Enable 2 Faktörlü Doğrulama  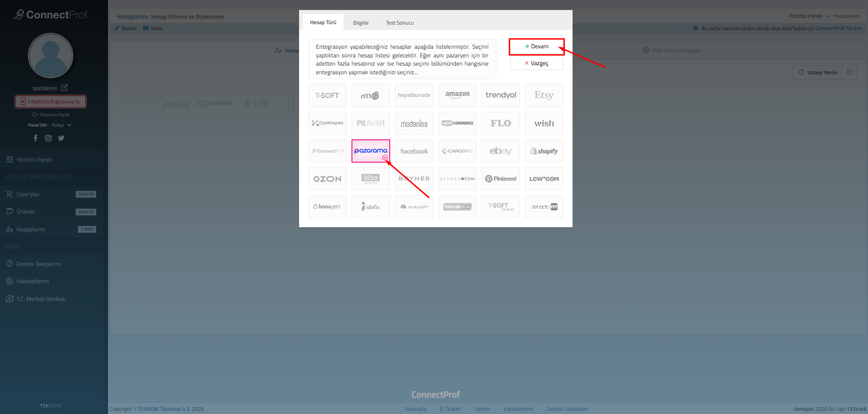coord(51,102)
